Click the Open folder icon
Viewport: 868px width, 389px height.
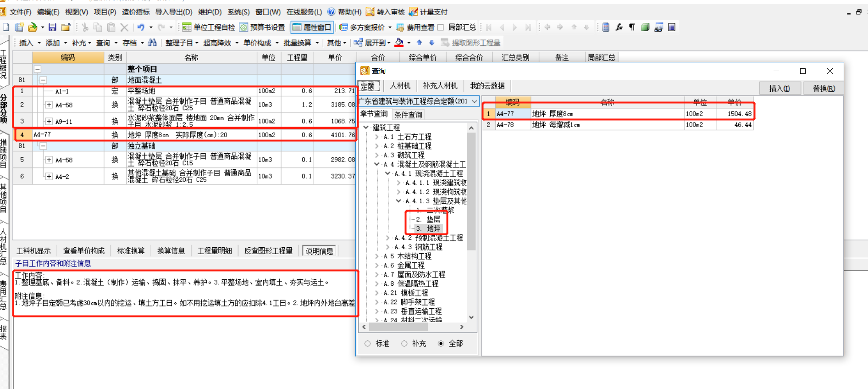click(x=33, y=28)
